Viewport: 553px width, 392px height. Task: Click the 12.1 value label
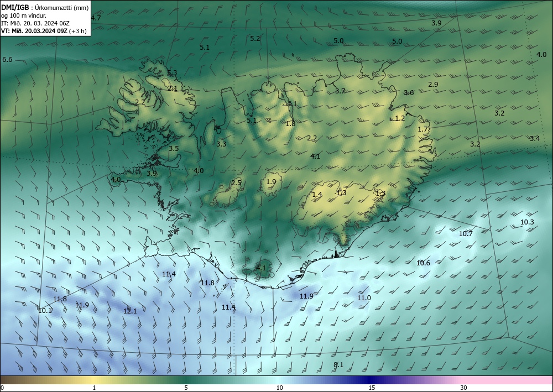(130, 311)
